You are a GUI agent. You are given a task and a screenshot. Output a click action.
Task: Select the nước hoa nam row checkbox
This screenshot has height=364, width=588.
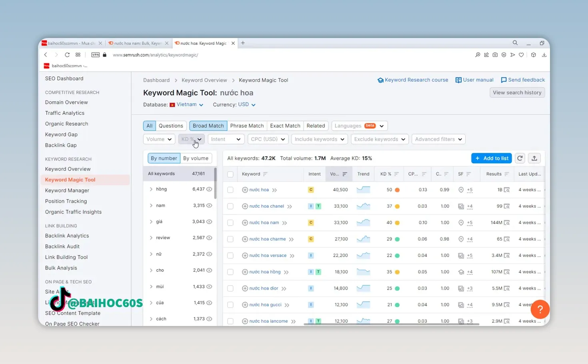point(230,222)
